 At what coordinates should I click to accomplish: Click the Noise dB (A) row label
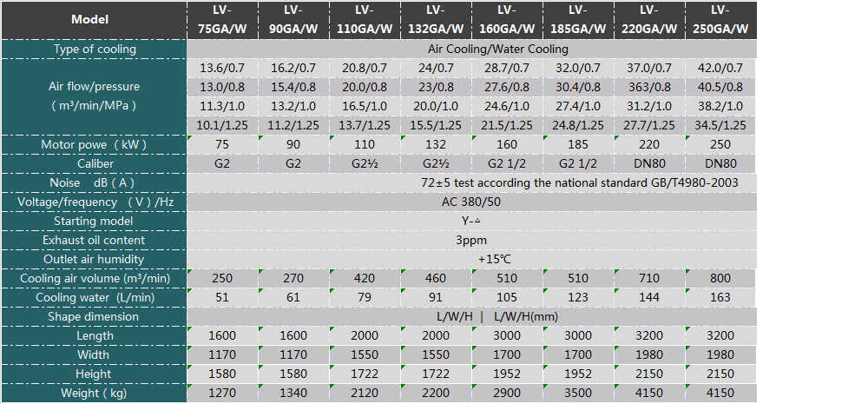coord(94,182)
